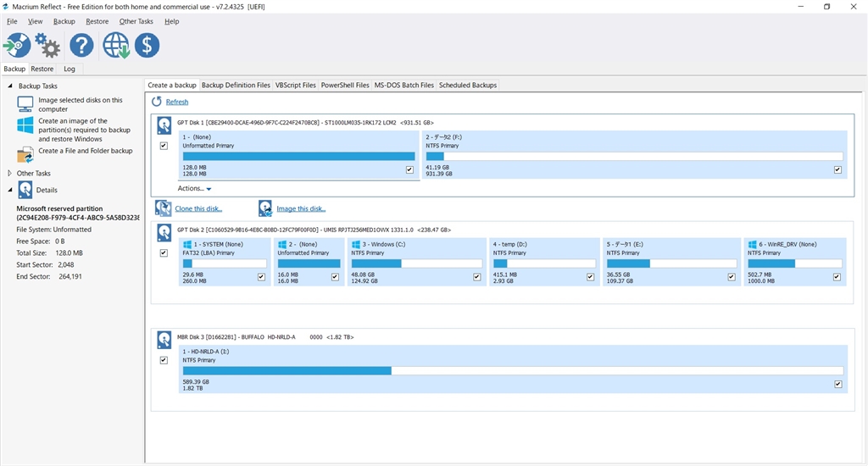Click the F: partition usage bar on Disk 1

point(634,157)
